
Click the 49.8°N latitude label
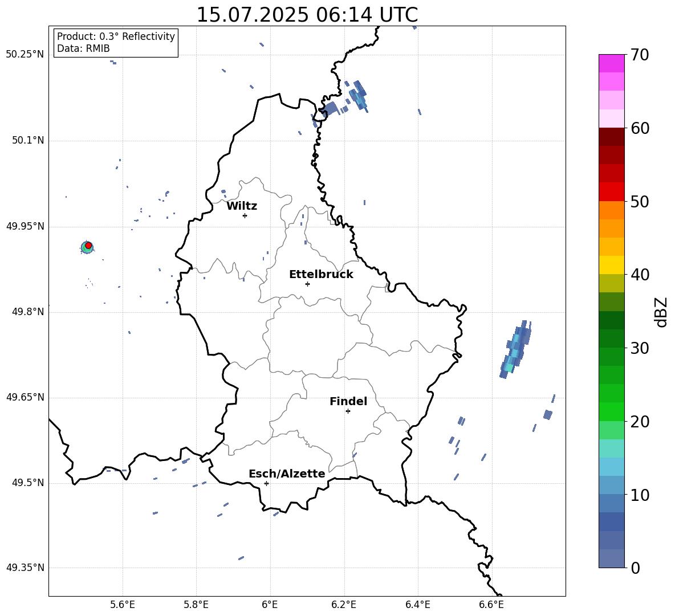[28, 312]
